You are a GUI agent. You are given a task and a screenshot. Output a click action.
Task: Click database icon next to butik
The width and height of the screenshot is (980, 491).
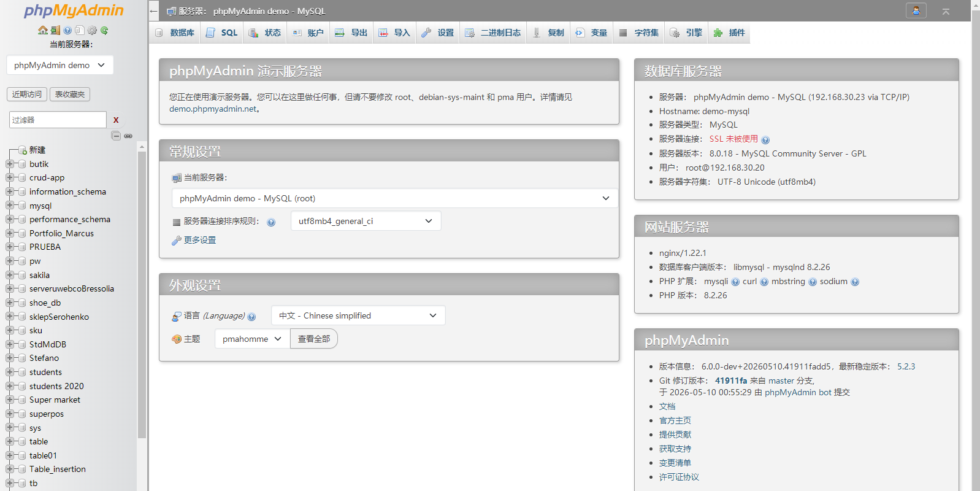(22, 164)
